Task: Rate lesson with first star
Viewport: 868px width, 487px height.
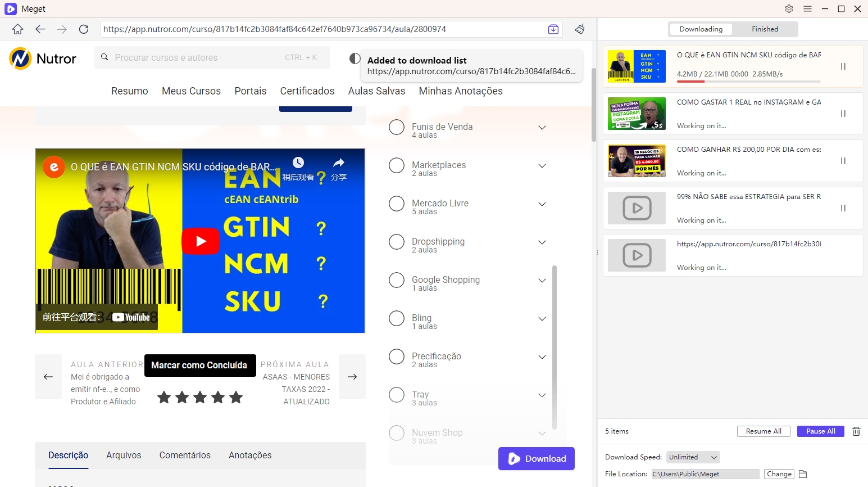Action: point(164,397)
